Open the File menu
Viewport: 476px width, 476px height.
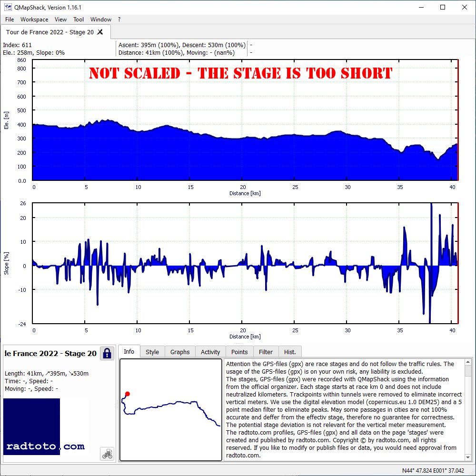(10, 20)
